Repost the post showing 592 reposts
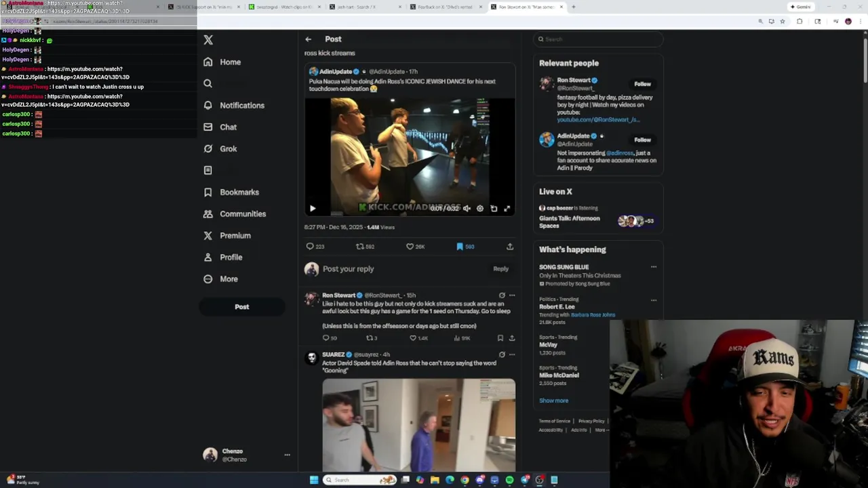This screenshot has width=868, height=488. point(365,247)
